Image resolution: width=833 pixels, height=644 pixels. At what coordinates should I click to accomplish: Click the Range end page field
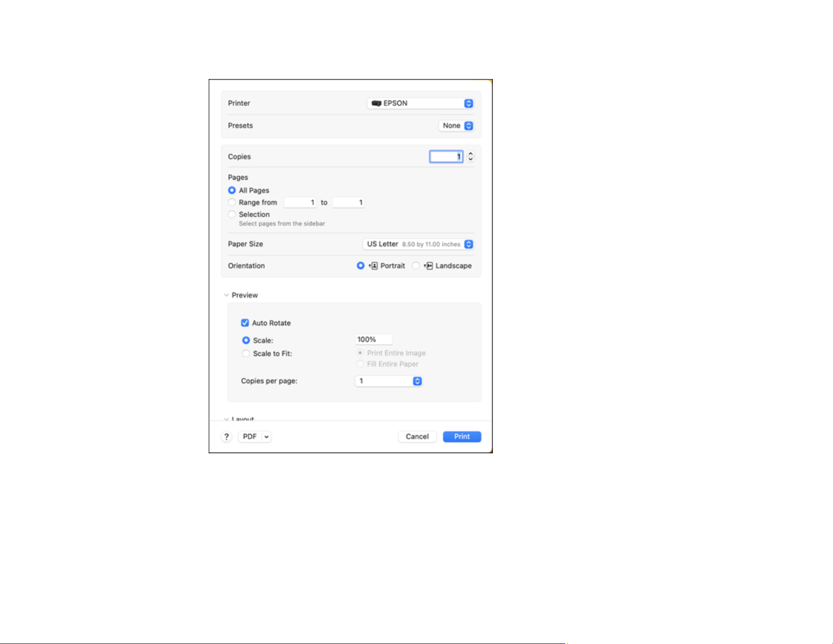coord(348,203)
